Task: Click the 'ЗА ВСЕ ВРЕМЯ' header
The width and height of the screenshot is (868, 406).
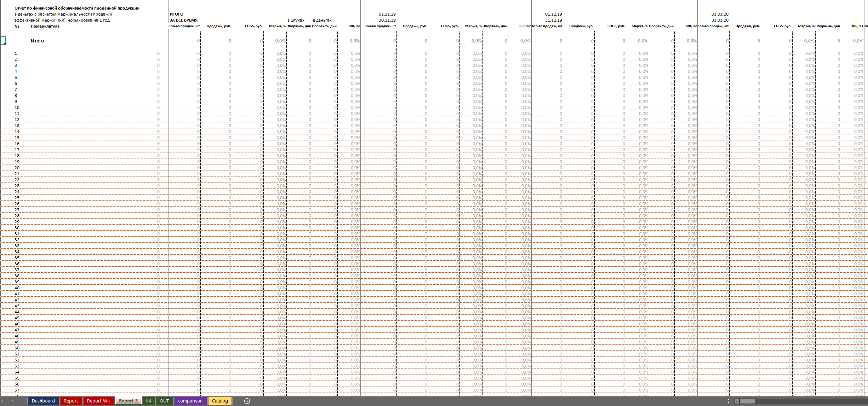Action: [184, 20]
